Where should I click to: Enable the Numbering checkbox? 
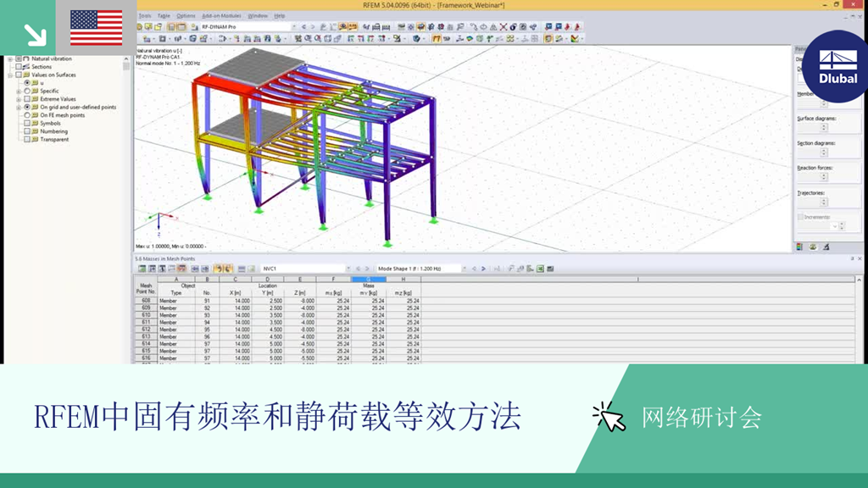click(26, 131)
